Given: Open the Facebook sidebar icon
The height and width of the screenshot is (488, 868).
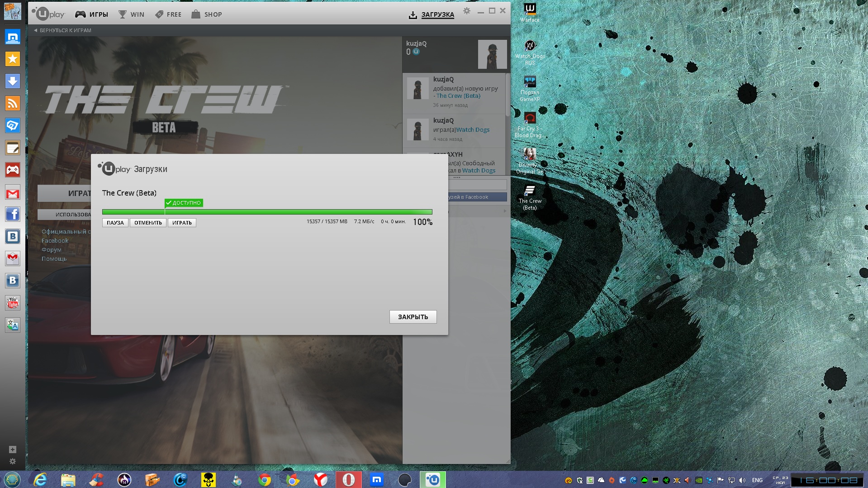Looking at the screenshot, I should (x=13, y=214).
